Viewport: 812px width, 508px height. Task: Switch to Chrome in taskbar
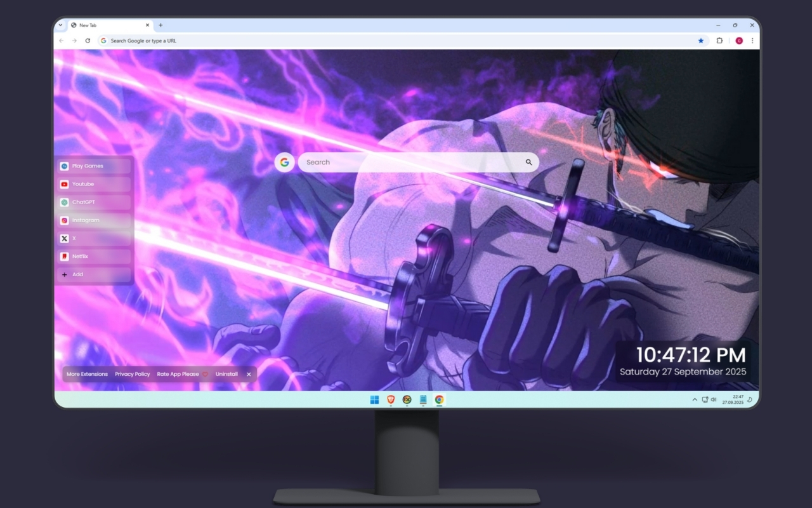coord(439,399)
